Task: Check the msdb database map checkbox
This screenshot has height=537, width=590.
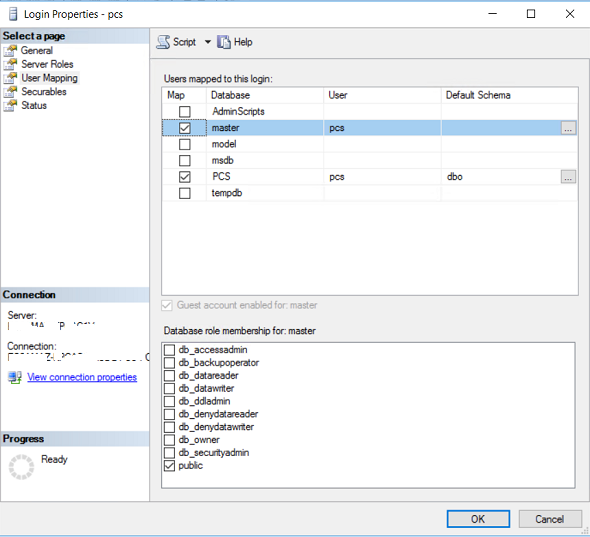Action: click(184, 161)
